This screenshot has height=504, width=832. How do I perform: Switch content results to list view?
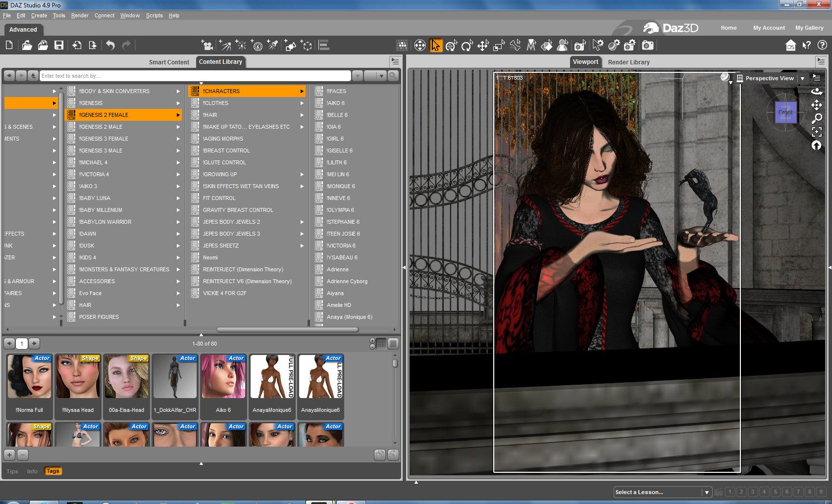(393, 344)
